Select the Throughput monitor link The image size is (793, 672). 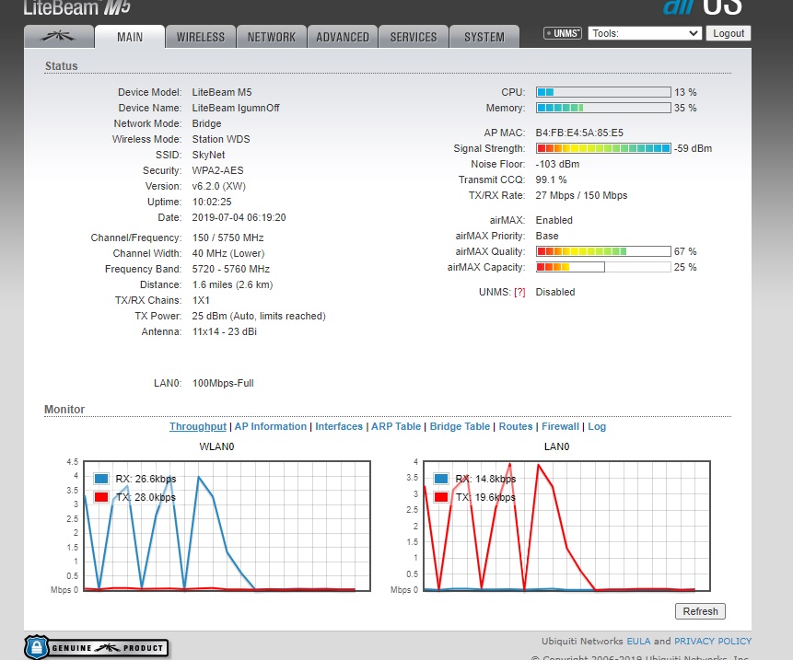(x=198, y=426)
